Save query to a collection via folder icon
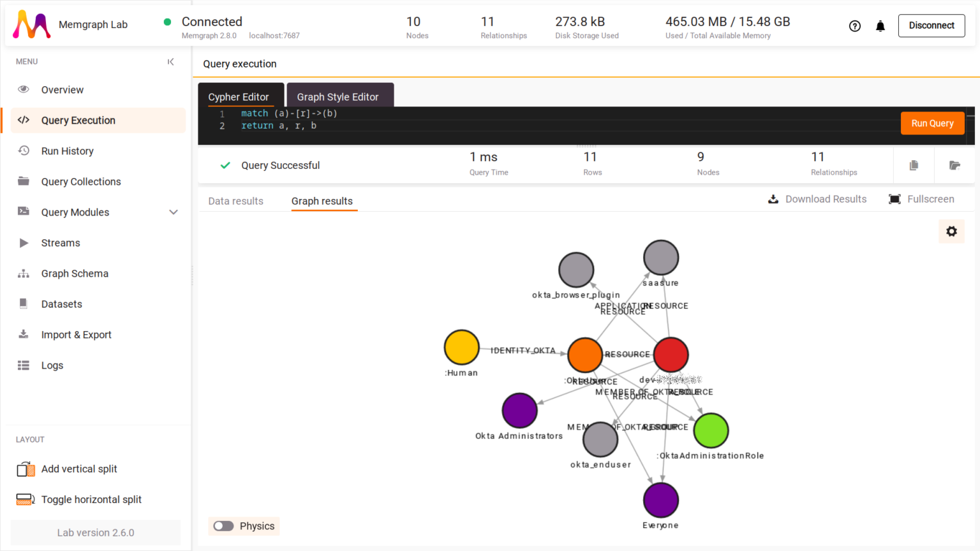 pos(954,165)
